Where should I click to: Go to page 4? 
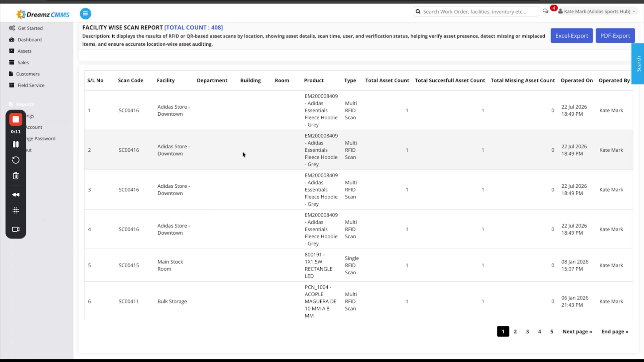coord(539,331)
